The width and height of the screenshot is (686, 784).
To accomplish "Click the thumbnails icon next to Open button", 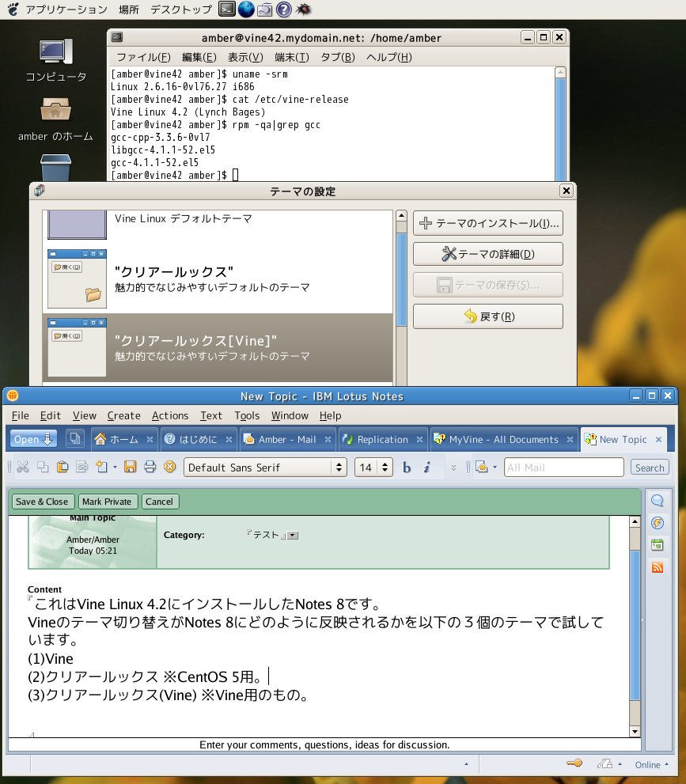I will (75, 439).
